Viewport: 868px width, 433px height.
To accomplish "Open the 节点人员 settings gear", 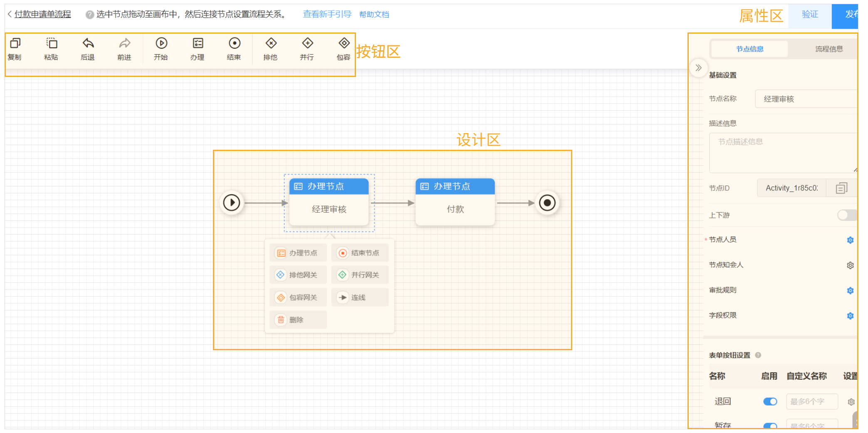I will point(850,240).
